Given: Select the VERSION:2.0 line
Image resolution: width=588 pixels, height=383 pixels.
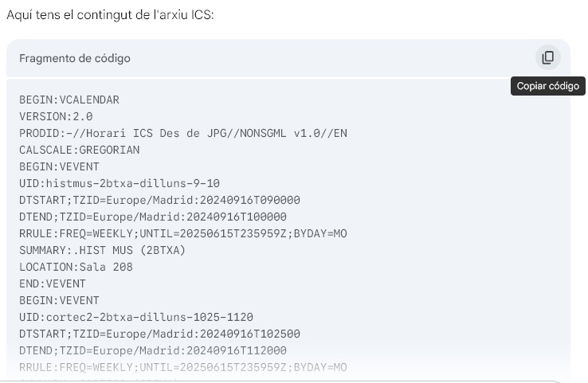Looking at the screenshot, I should coord(56,116).
